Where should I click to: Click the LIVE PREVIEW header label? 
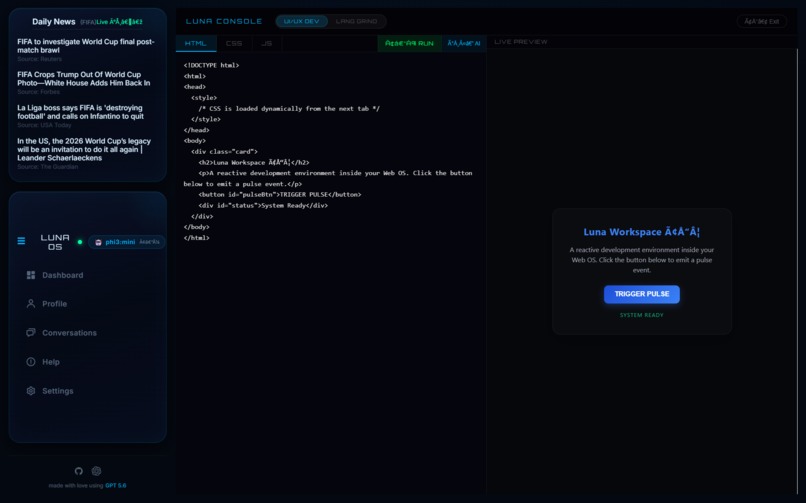pos(521,42)
